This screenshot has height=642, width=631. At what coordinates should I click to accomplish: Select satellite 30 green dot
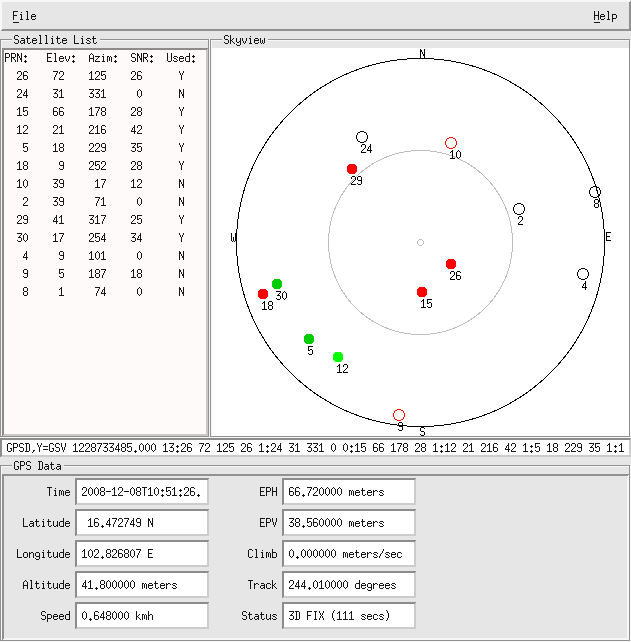[277, 284]
